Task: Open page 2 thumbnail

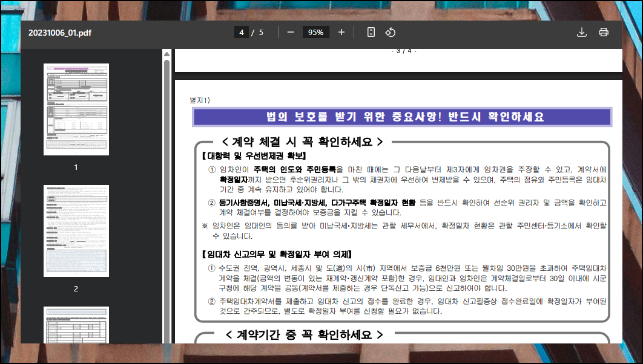Action: pos(76,231)
